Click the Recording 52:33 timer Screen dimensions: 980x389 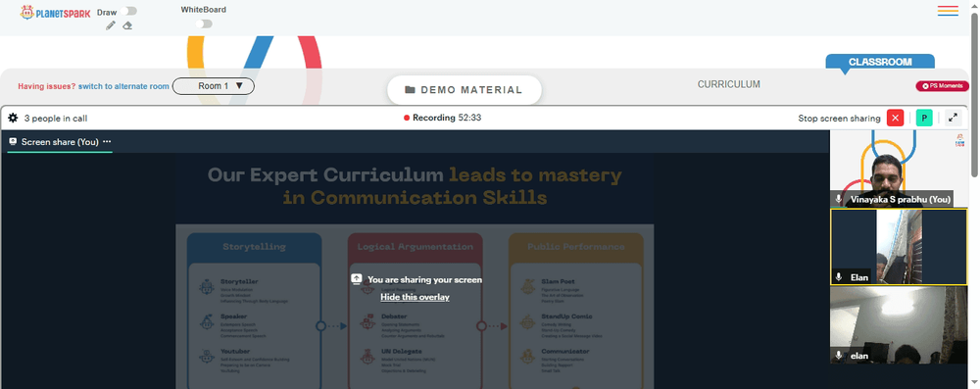447,118
